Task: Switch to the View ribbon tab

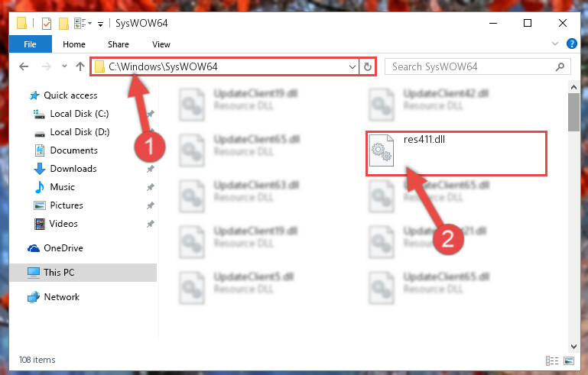Action: tap(161, 44)
